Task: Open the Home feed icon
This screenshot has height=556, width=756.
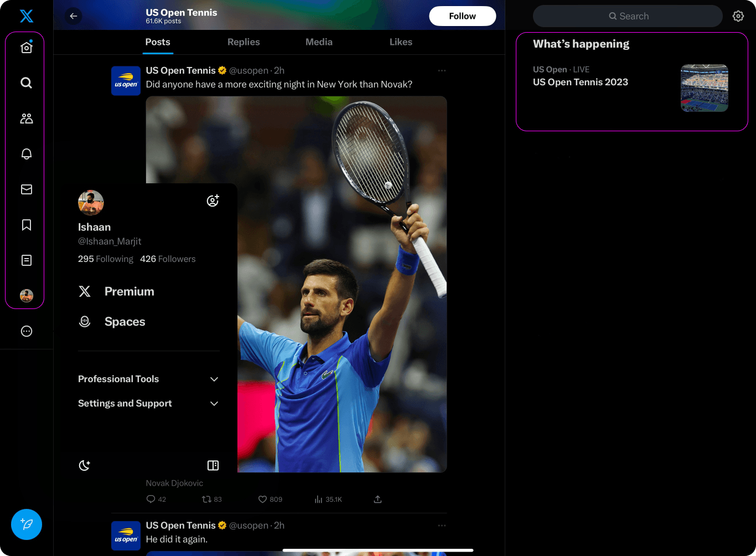Action: point(27,48)
